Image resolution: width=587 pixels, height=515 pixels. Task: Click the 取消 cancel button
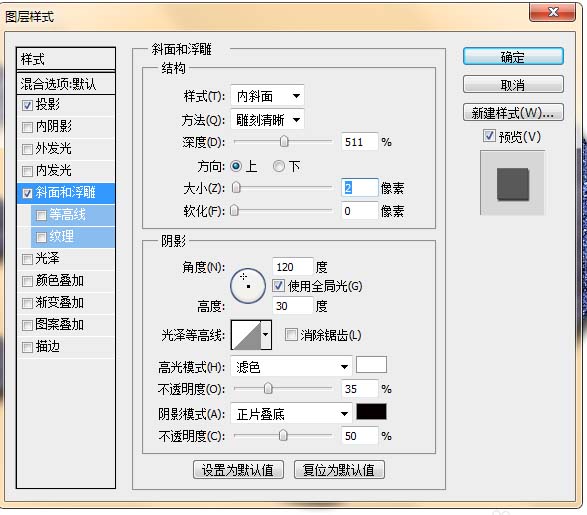coord(513,85)
